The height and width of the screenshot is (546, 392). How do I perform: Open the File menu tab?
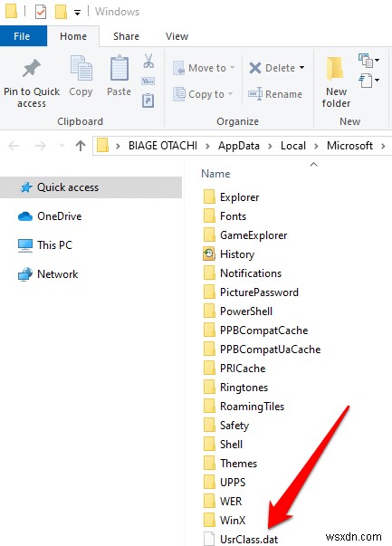pyautogui.click(x=22, y=36)
